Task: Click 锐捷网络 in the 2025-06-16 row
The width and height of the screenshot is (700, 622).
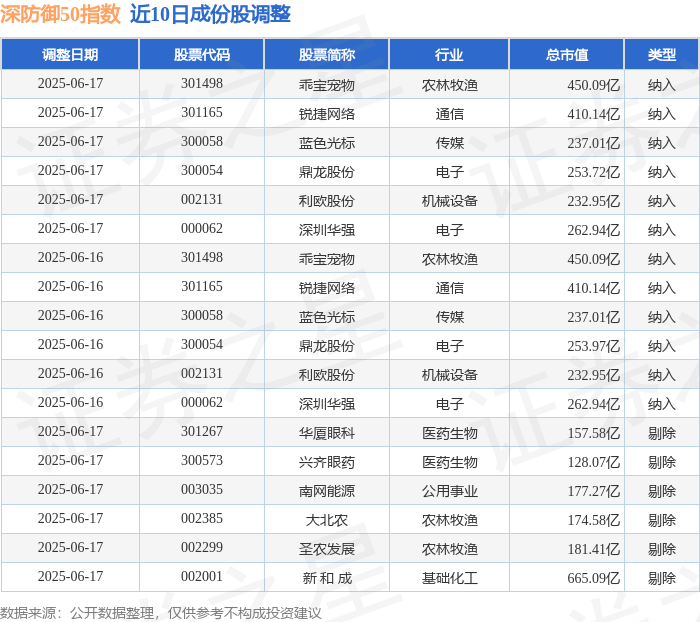Action: [x=327, y=288]
